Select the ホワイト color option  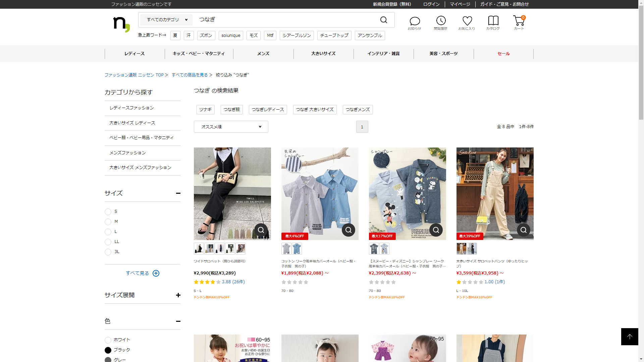tap(108, 340)
